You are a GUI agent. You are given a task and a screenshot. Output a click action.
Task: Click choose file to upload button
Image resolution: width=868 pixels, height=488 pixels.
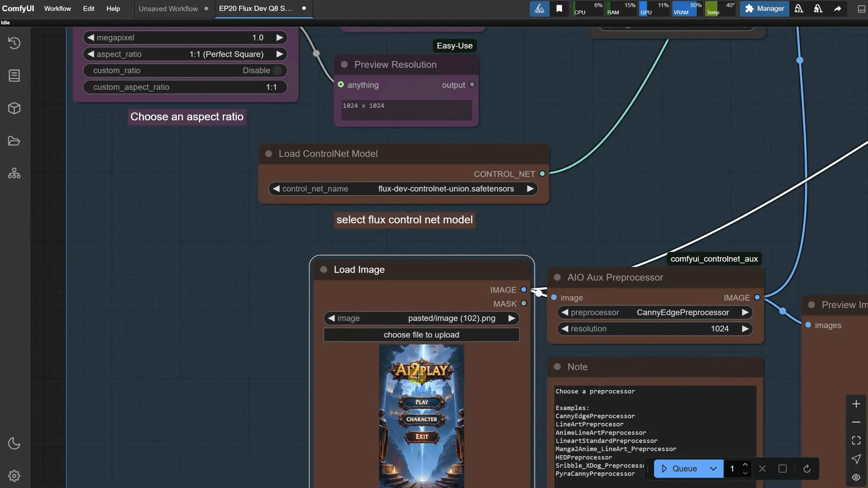click(x=421, y=335)
